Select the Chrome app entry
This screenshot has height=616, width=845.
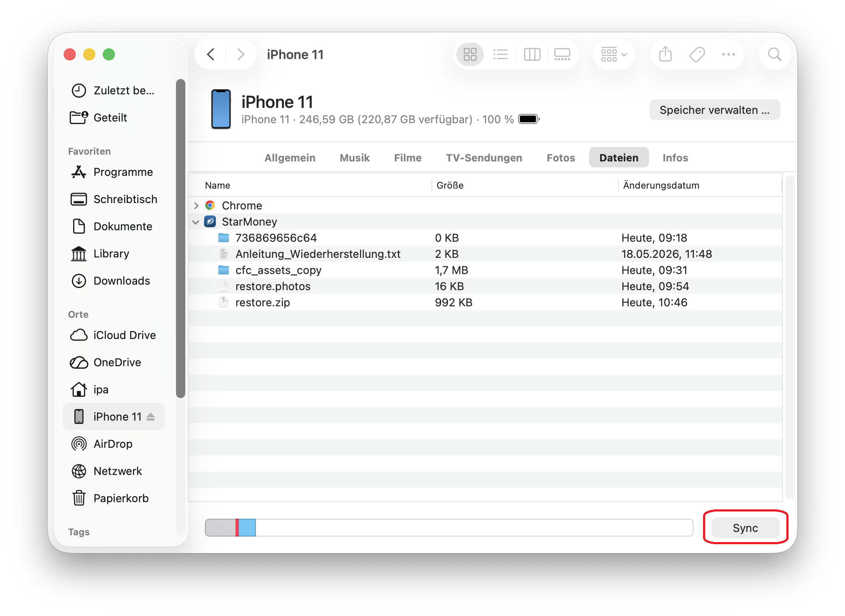pyautogui.click(x=485, y=206)
